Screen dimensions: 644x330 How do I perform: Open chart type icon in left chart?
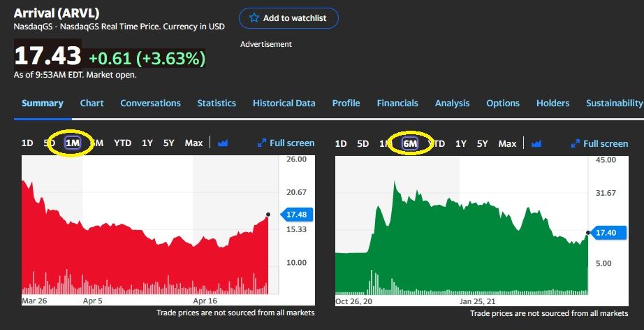click(223, 143)
